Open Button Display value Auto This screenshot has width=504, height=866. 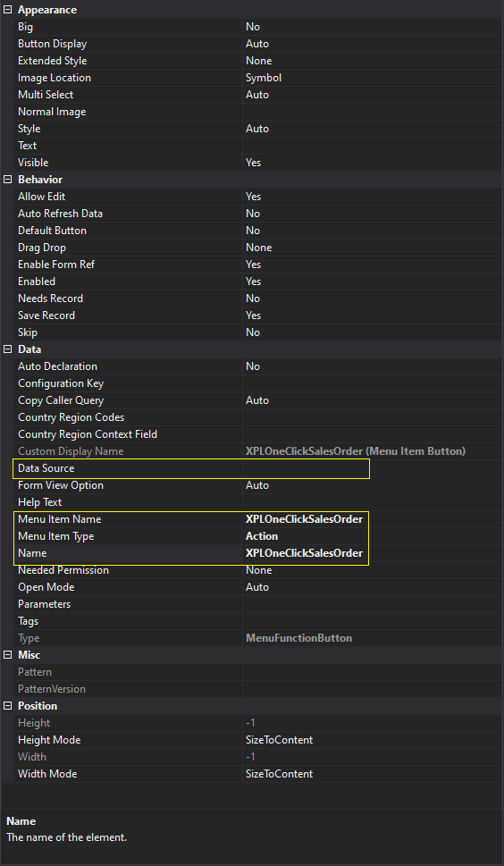373,44
